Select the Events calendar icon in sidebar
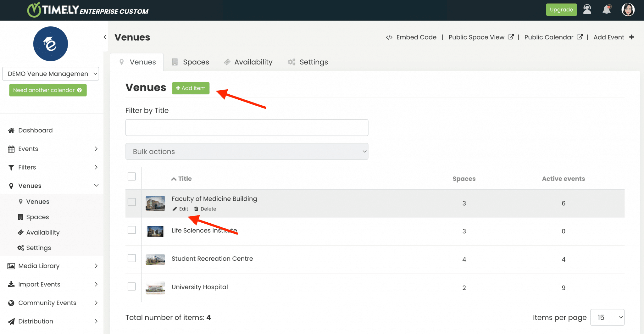 click(11, 148)
